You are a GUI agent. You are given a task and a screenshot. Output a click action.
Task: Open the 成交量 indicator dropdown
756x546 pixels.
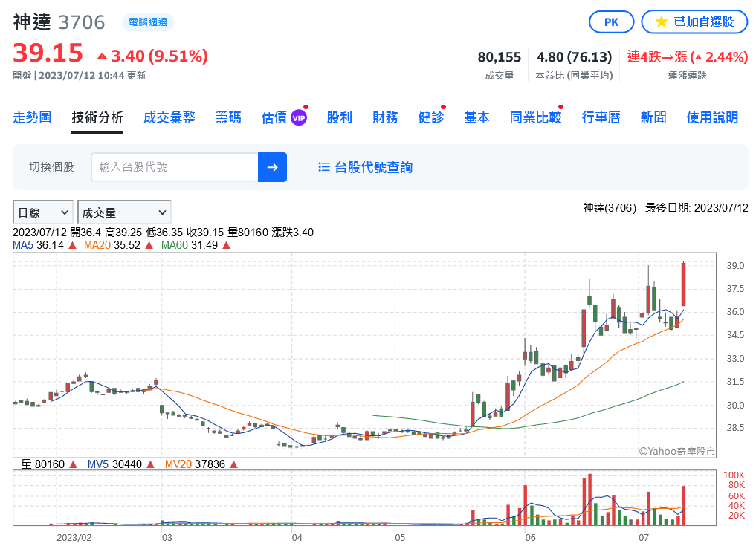(124, 212)
